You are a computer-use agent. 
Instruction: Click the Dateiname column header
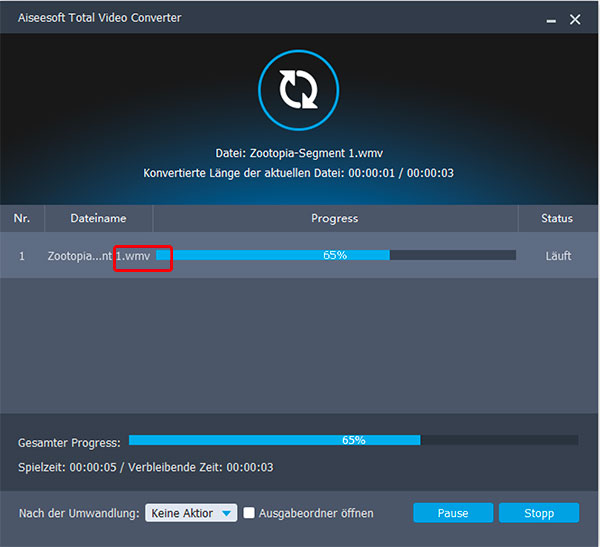tap(98, 218)
